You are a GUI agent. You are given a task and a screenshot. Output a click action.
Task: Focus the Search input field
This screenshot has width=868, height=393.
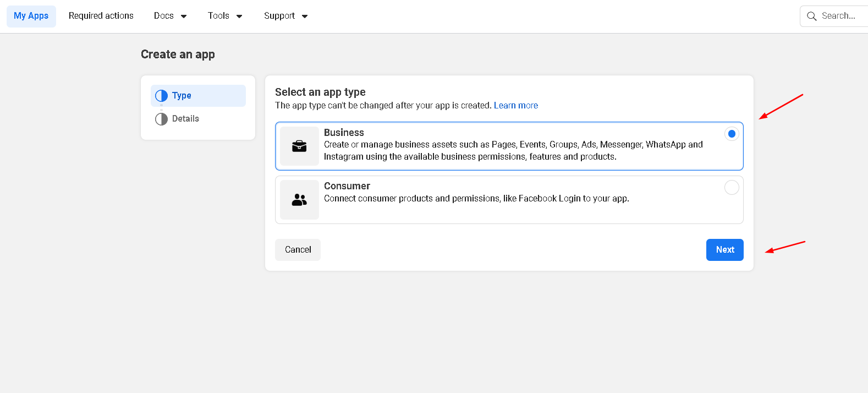(842, 16)
